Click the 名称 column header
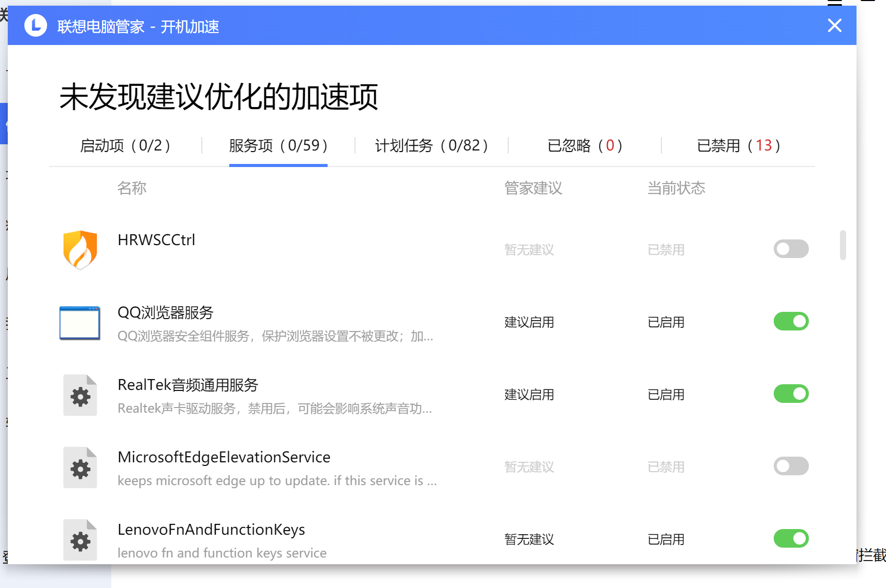Viewport: 886px width, 588px height. (132, 188)
